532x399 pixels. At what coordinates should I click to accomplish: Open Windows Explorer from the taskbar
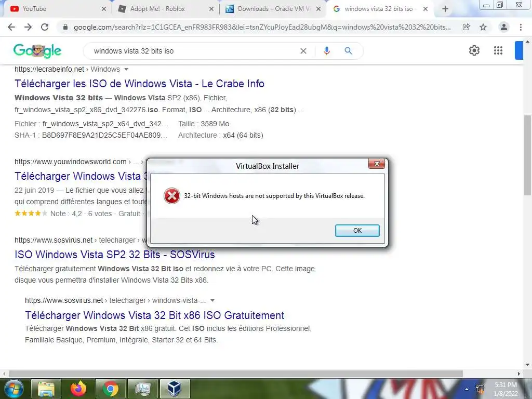coord(46,389)
